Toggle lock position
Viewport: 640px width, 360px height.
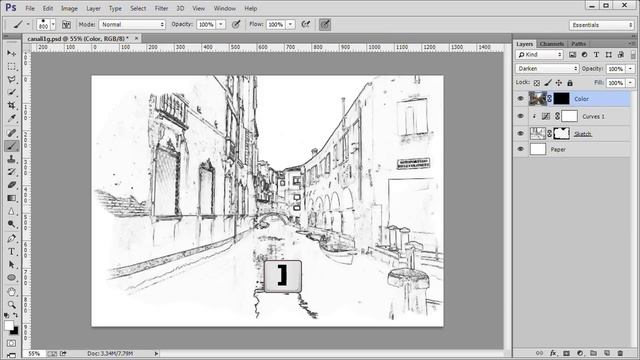559,83
